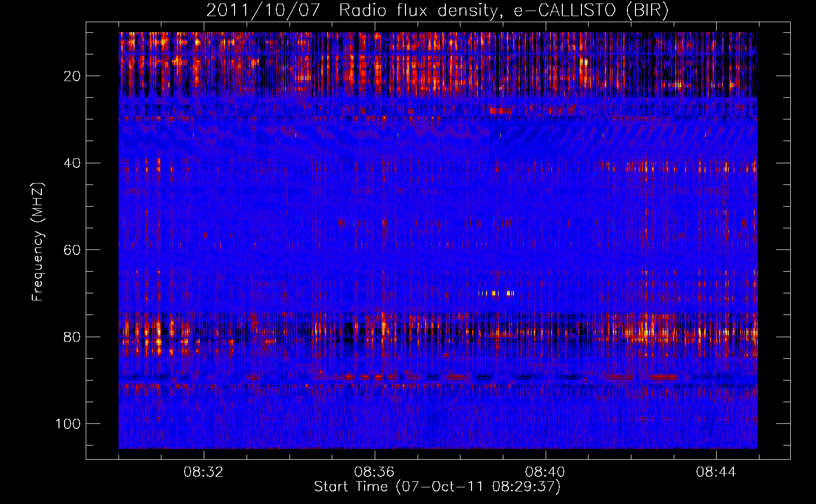Click the 08:36 time tick label
Viewport: 816px width, 504px height.
coord(374,472)
